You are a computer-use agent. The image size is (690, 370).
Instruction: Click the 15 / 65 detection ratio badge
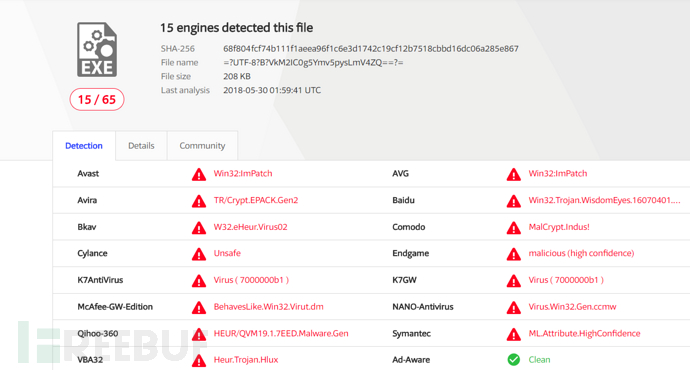97,99
